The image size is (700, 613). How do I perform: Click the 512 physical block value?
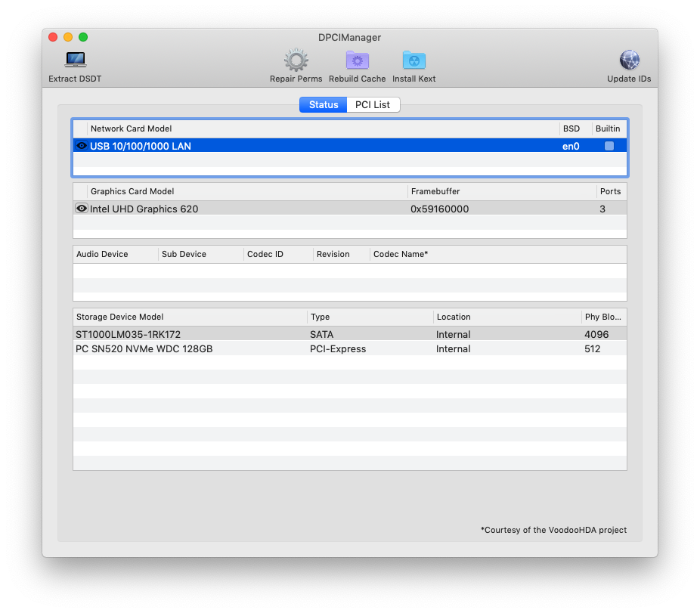tap(593, 348)
